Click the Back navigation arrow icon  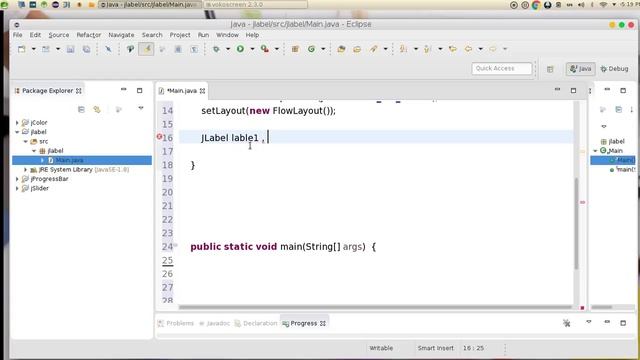[468, 49]
